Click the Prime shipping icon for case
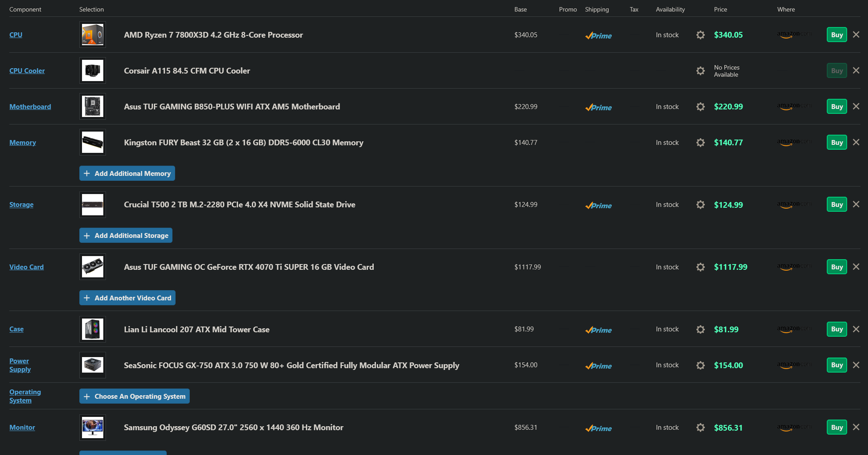868x455 pixels. [598, 330]
